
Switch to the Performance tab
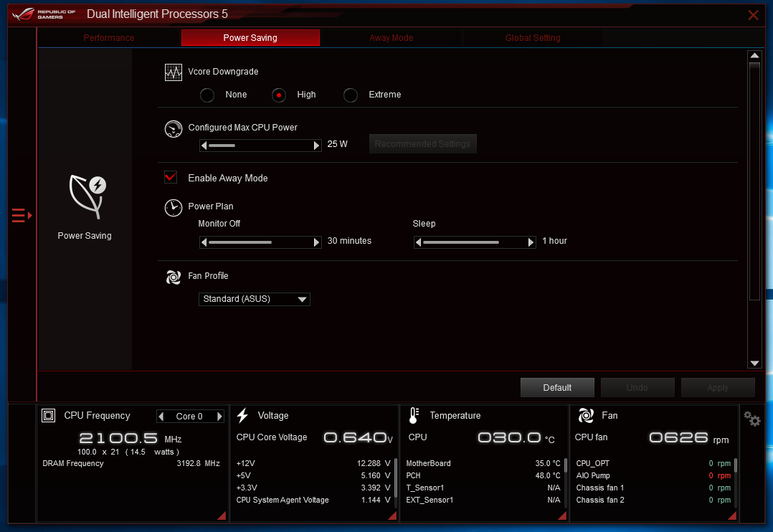[108, 38]
